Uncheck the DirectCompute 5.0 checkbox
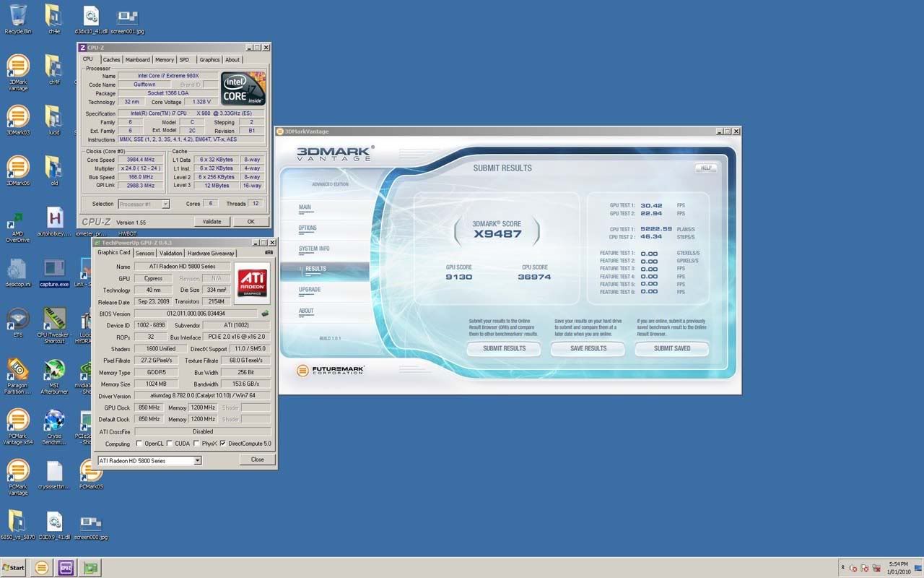Image resolution: width=924 pixels, height=578 pixels. 222,444
